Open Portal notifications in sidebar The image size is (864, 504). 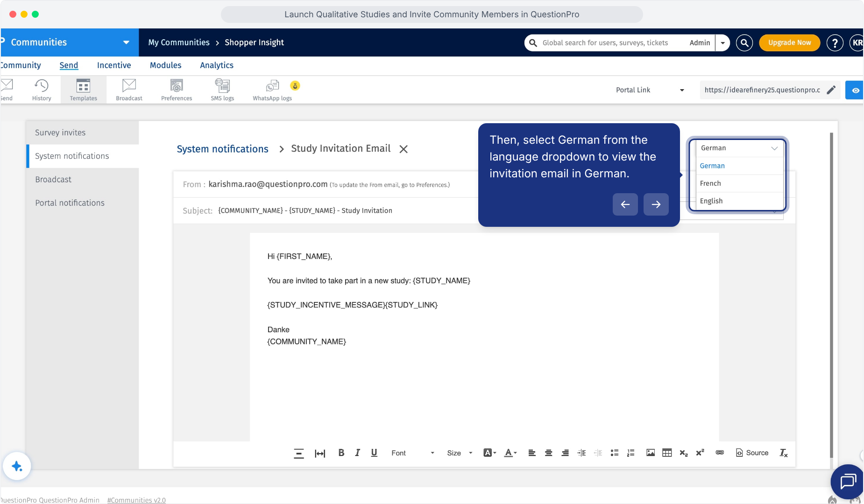tap(82, 203)
